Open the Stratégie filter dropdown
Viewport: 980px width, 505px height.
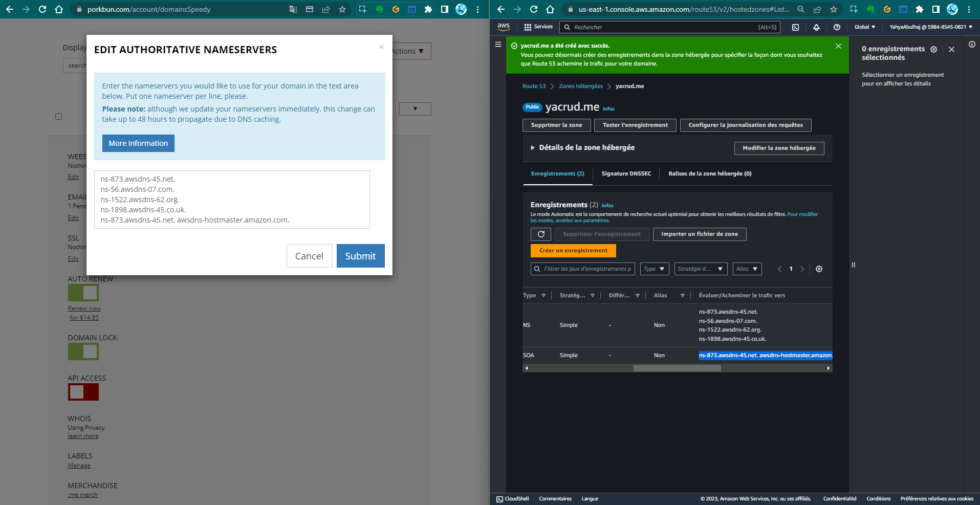[x=701, y=269]
